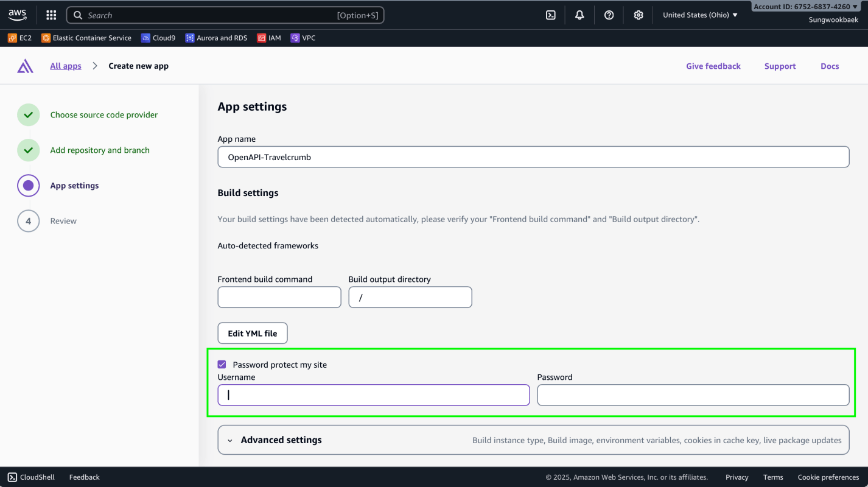Open the services grid menu icon
The width and height of the screenshot is (868, 487).
(51, 15)
